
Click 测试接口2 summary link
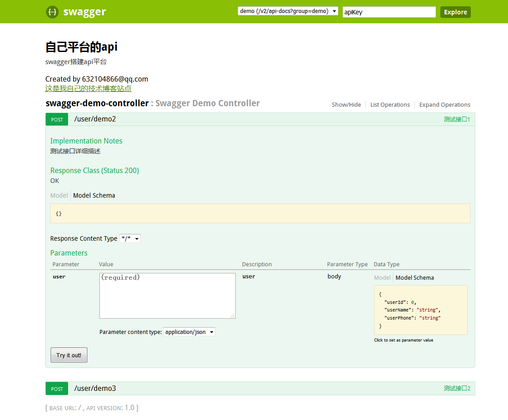coord(457,388)
